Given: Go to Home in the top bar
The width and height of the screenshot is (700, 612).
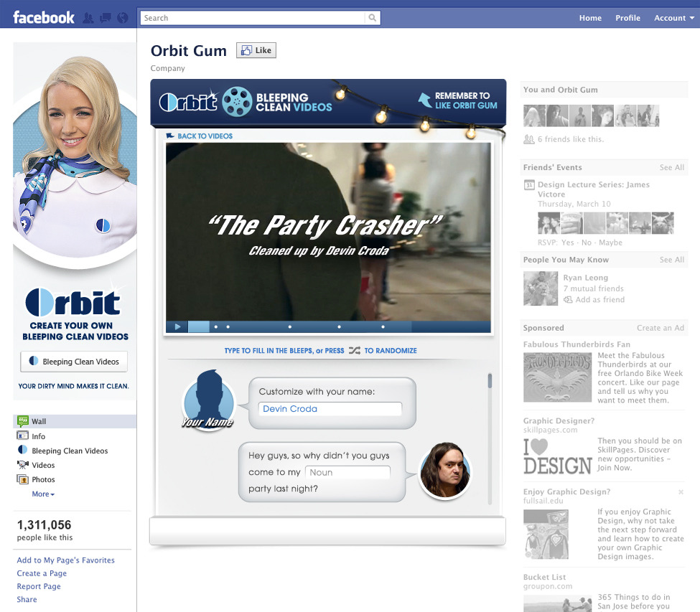Looking at the screenshot, I should coord(590,18).
